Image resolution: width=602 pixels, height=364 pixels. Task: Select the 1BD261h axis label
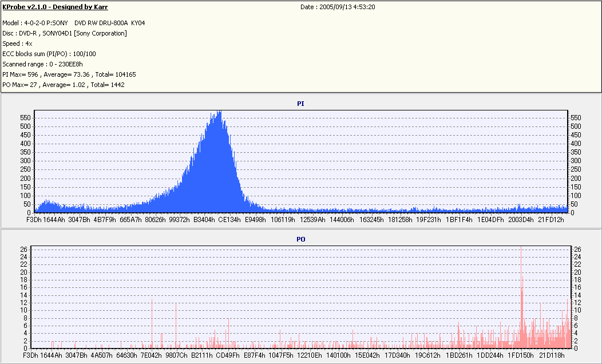[459, 355]
